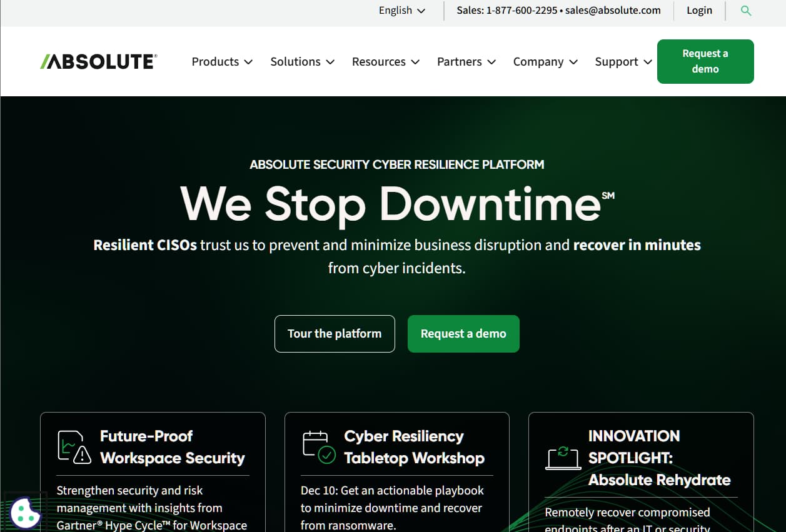Click the sales@absolute.com email link
786x532 pixels.
612,10
